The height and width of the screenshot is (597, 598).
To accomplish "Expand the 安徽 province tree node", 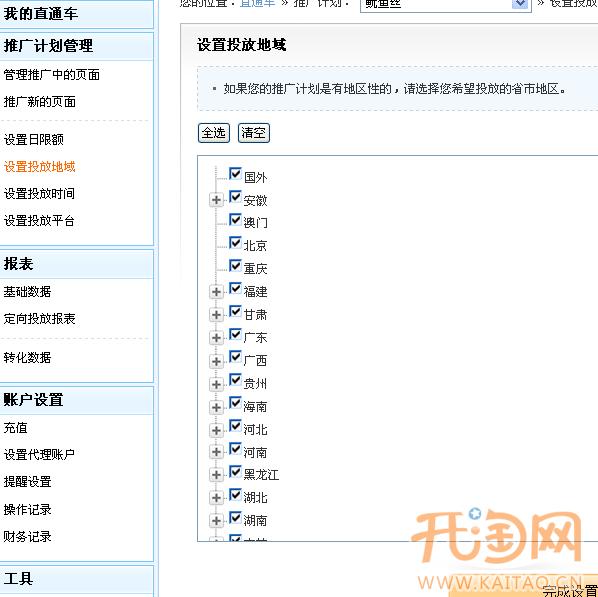I will pyautogui.click(x=216, y=200).
